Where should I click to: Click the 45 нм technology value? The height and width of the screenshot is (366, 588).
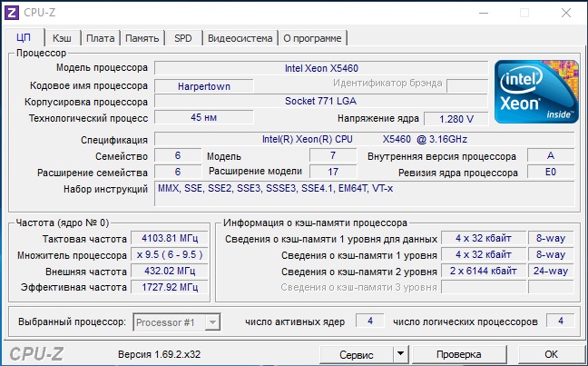click(204, 117)
